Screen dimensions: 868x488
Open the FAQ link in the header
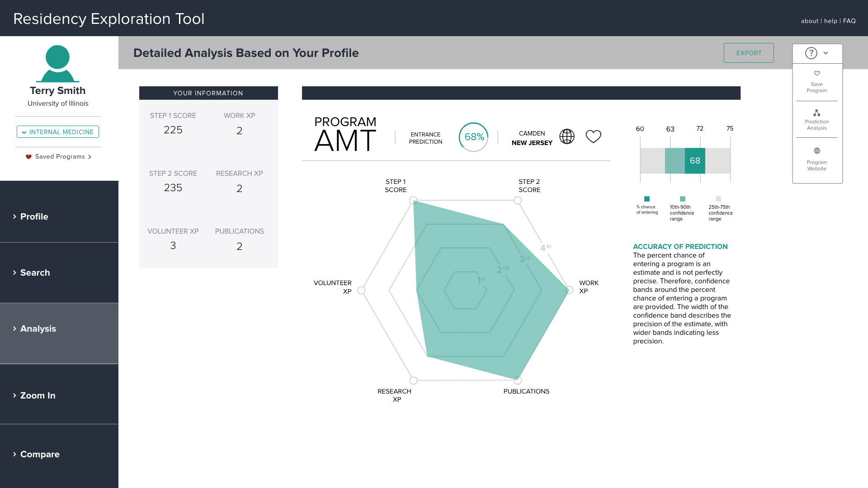(849, 21)
